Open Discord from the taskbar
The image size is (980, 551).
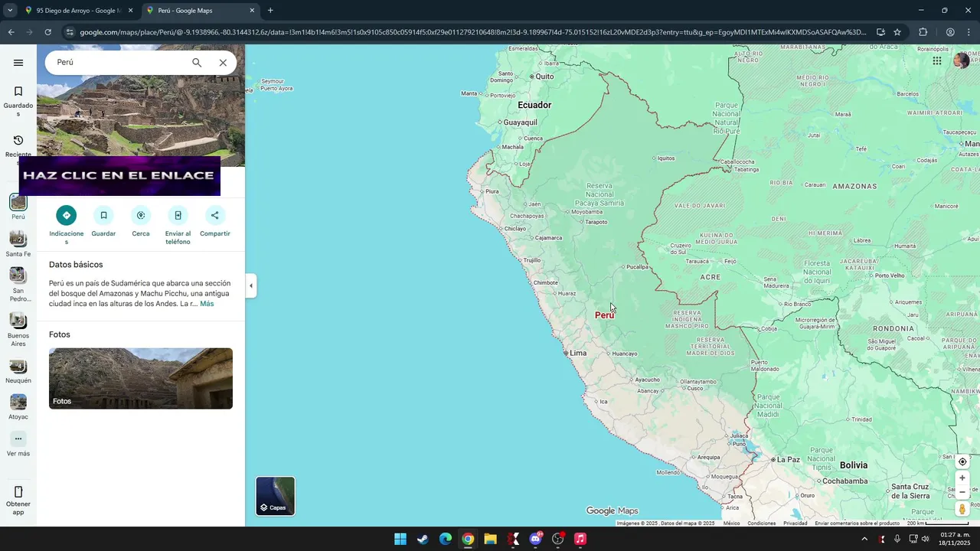point(535,539)
